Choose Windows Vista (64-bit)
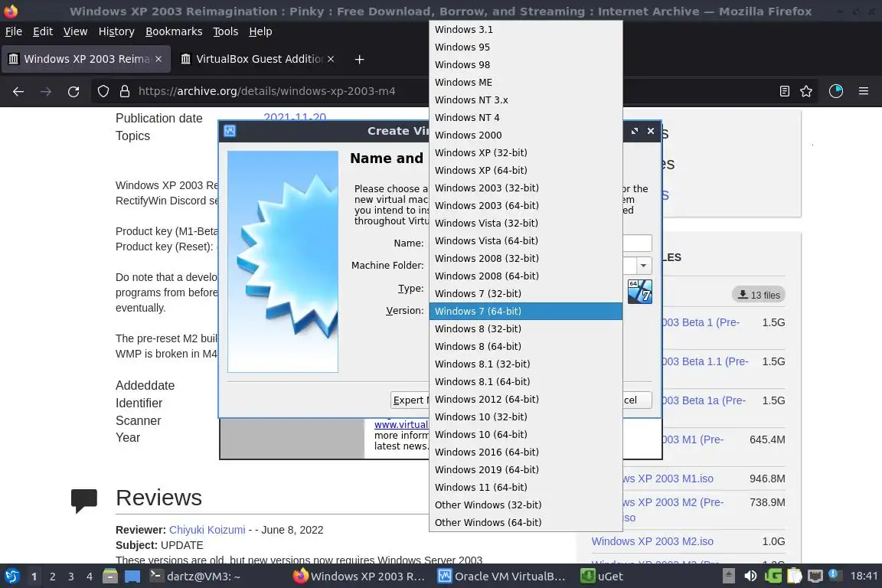This screenshot has height=588, width=882. click(x=525, y=241)
